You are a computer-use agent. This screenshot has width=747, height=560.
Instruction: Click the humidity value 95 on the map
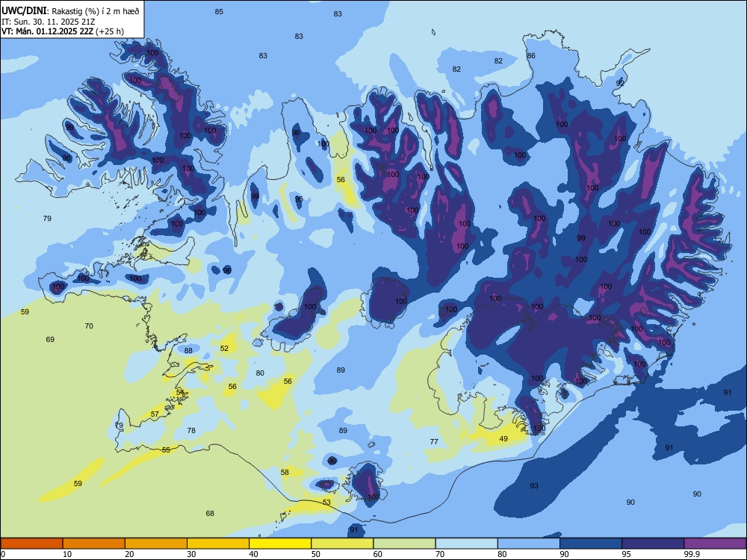[x=299, y=199]
